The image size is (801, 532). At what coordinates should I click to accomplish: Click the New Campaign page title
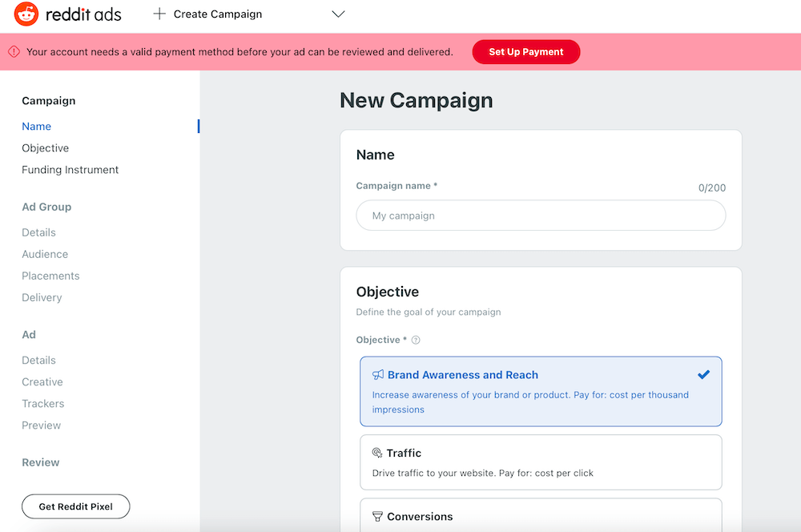(417, 100)
